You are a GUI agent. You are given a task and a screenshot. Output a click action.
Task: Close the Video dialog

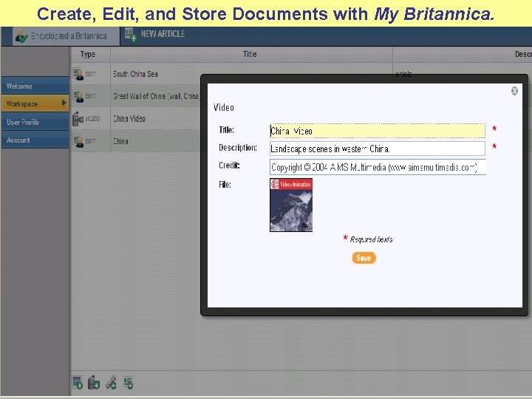click(514, 91)
